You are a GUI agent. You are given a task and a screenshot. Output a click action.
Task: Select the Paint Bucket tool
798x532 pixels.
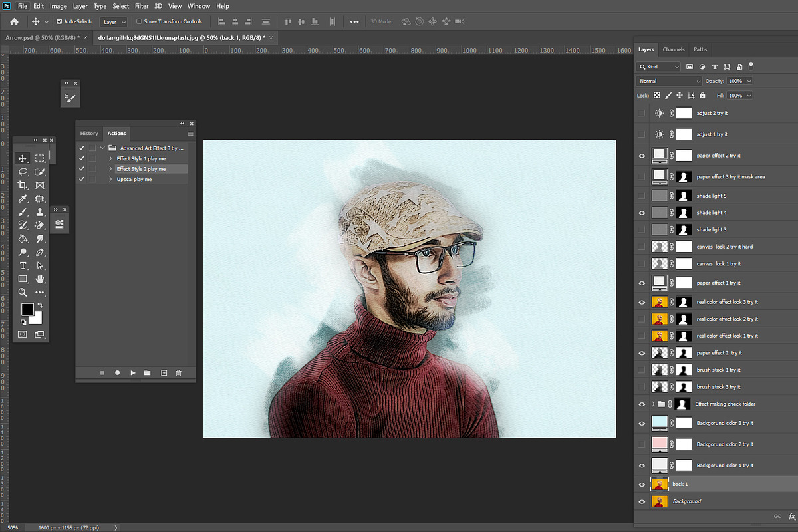click(x=23, y=239)
